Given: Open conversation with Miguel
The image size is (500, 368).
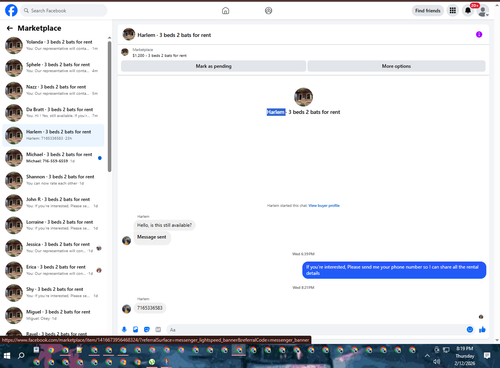Looking at the screenshot, I should [x=53, y=315].
